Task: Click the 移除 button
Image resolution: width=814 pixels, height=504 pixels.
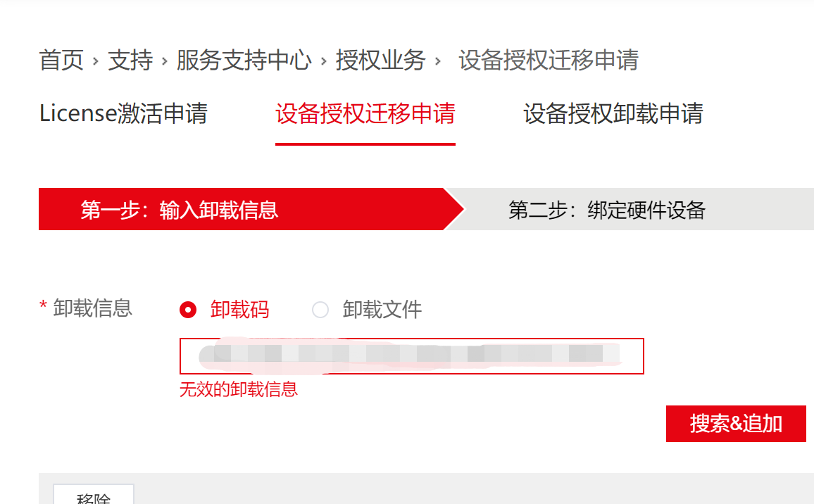Action: [x=94, y=497]
